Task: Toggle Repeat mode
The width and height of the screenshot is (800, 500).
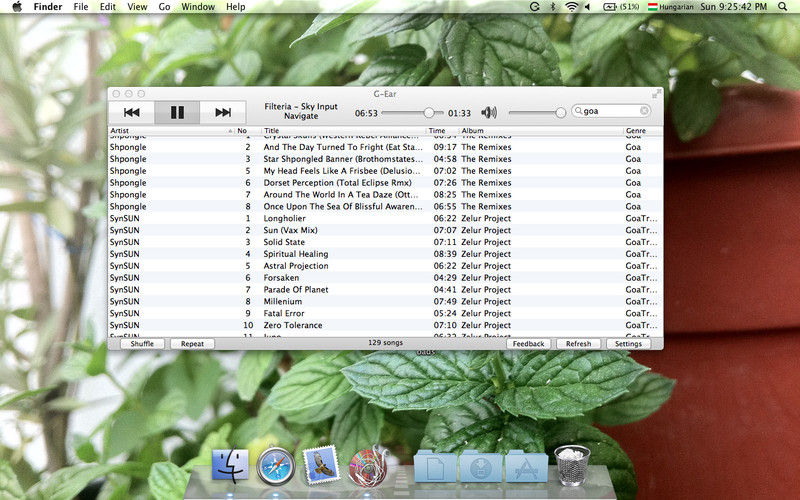Action: 192,344
